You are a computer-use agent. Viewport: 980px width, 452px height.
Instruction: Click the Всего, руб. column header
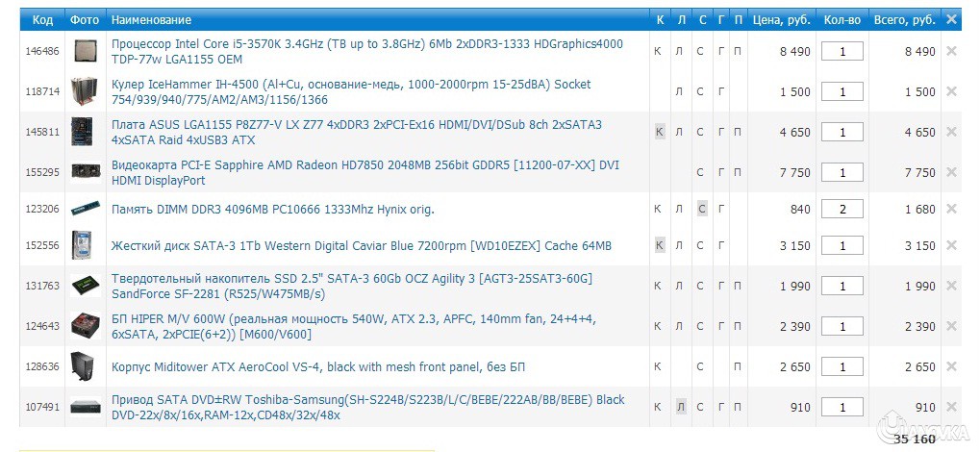point(904,20)
